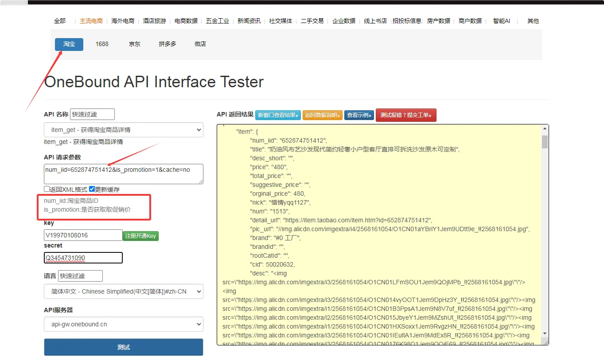Switch to 线上书店 category
604x364 pixels.
[375, 21]
